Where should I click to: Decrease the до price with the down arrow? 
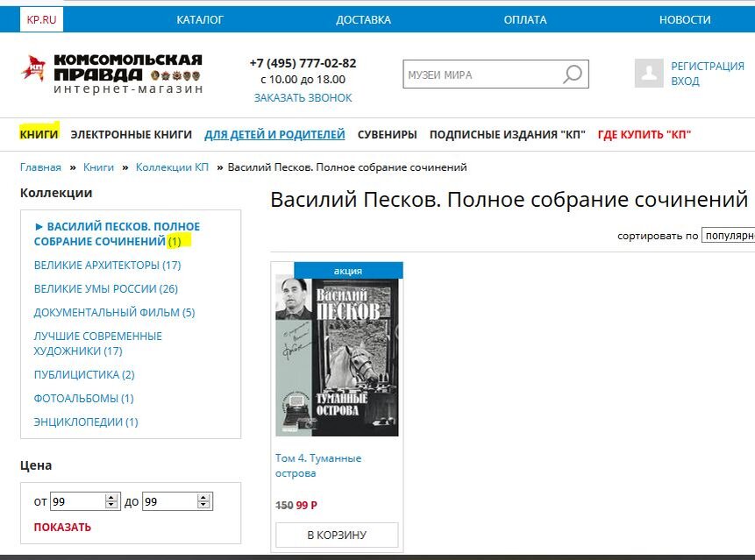click(203, 505)
